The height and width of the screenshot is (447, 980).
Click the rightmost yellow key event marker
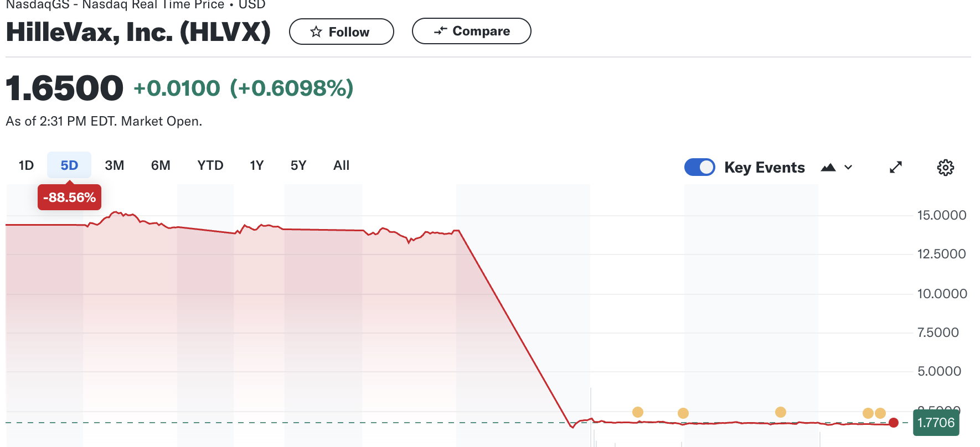click(x=880, y=413)
